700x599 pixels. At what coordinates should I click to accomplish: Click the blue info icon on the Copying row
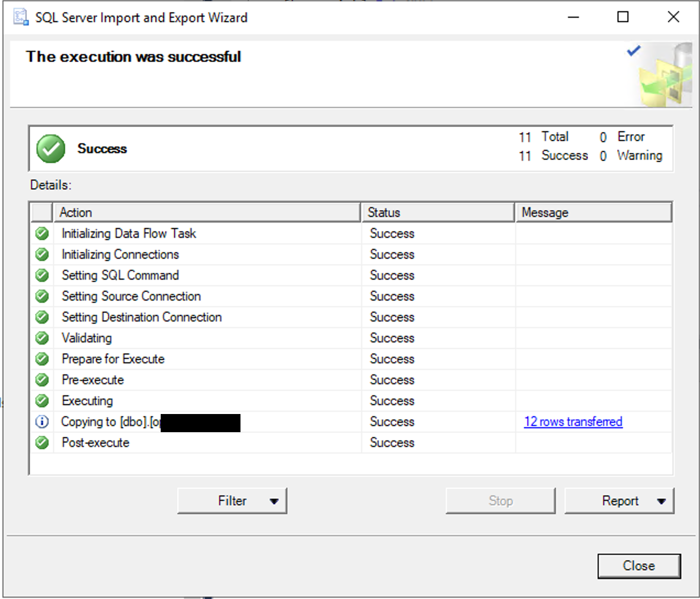(x=42, y=421)
